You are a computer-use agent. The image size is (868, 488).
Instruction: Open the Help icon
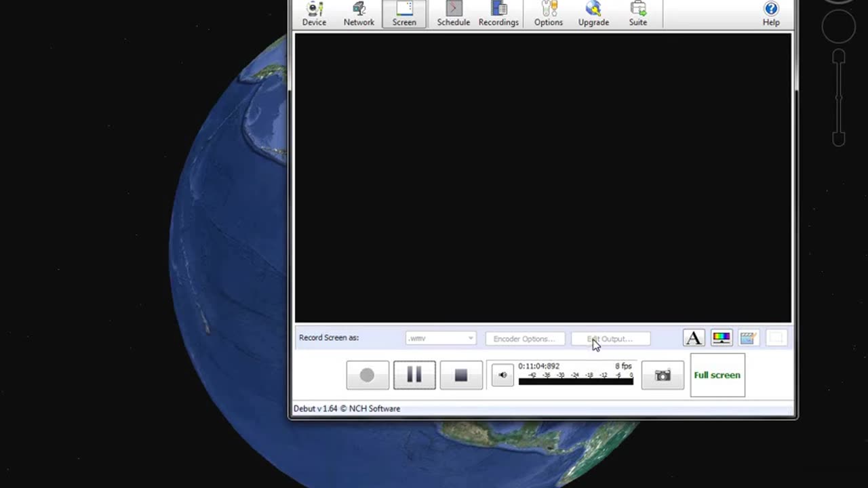(771, 14)
